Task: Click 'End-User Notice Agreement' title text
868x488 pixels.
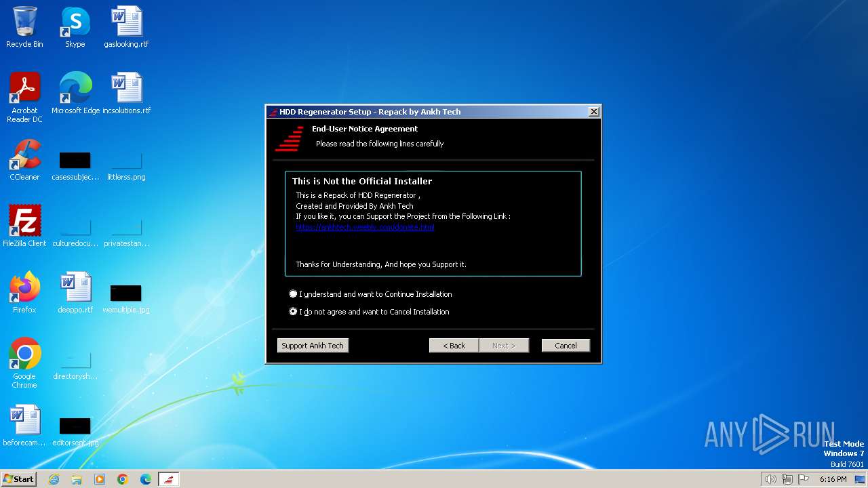Action: coord(365,129)
